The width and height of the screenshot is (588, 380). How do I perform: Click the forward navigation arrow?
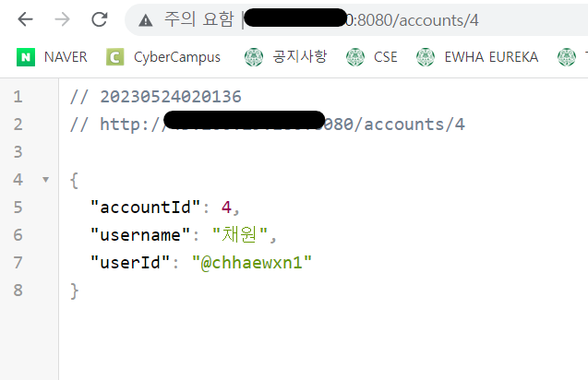point(62,19)
